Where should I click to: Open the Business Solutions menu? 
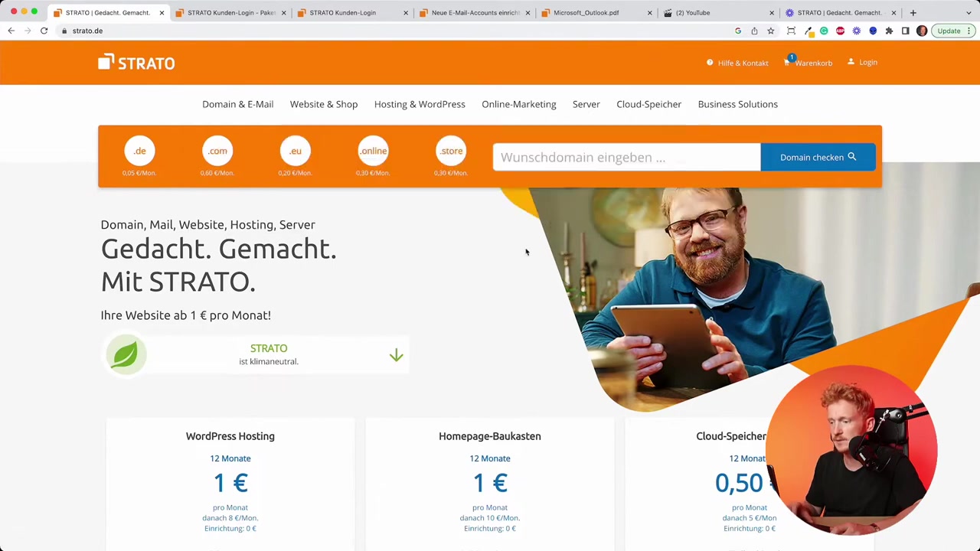(738, 104)
